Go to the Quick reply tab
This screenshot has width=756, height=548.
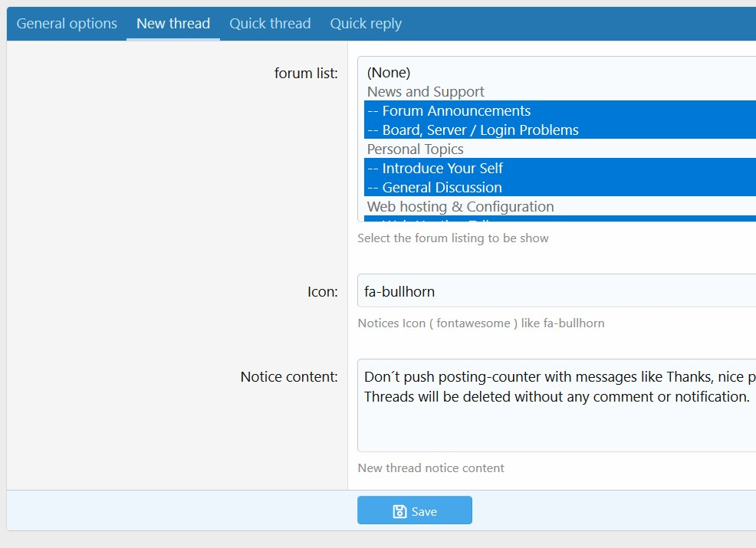(366, 24)
